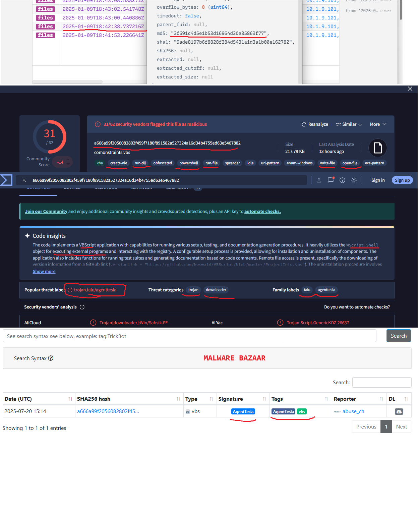Click the create-ole tag
The image size is (420, 510).
119,163
